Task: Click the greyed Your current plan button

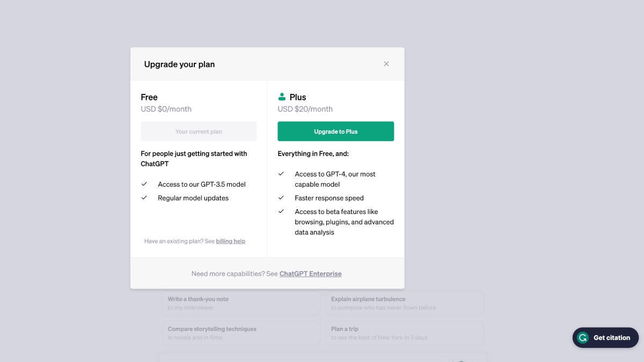Action: coord(199,131)
